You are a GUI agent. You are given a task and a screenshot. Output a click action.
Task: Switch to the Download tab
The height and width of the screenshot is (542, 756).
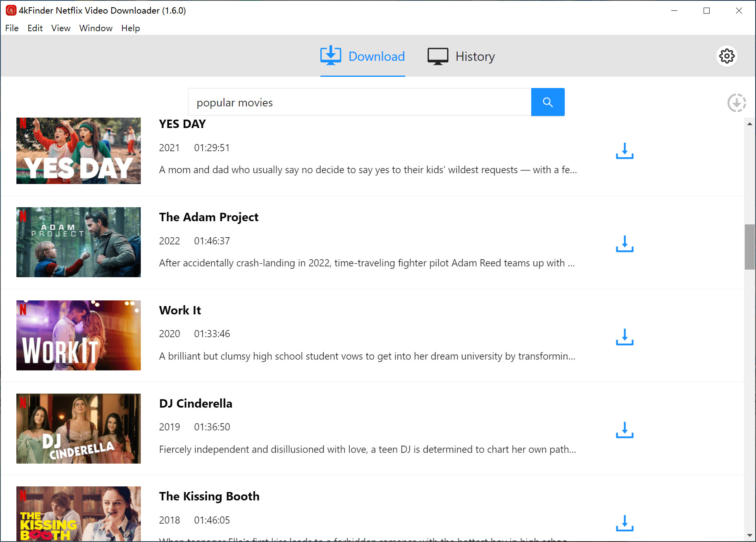[x=362, y=56]
